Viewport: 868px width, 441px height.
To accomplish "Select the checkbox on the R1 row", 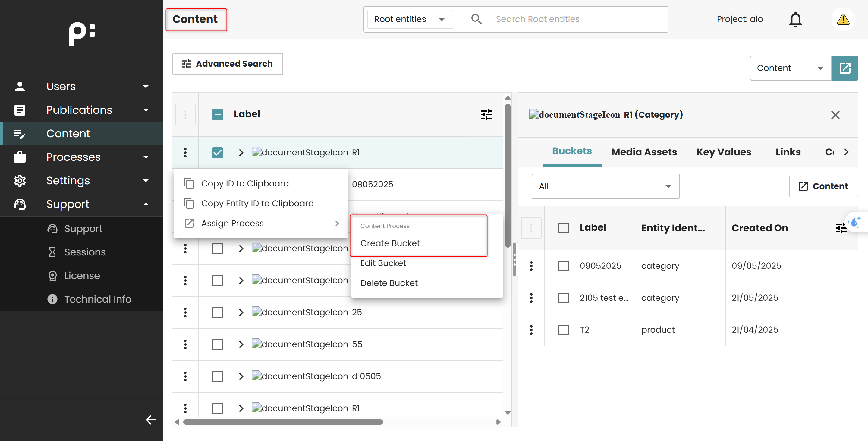I will point(218,152).
